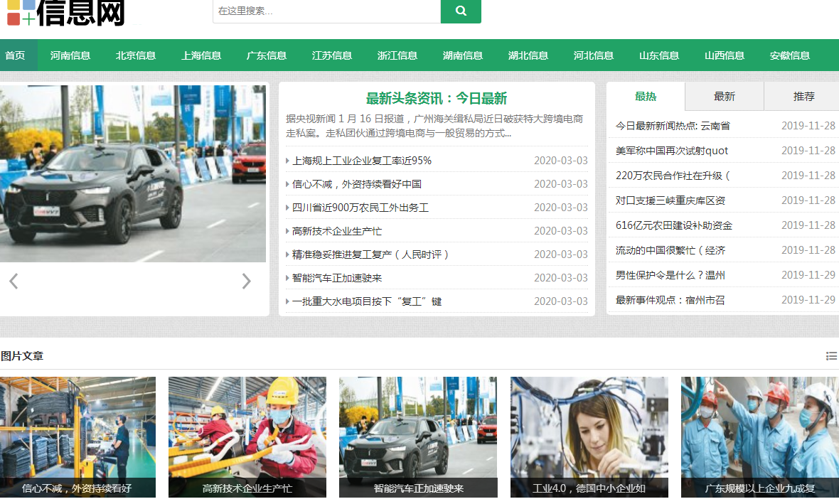Click the previous slide arrow on carousel
839x504 pixels.
[x=14, y=282]
